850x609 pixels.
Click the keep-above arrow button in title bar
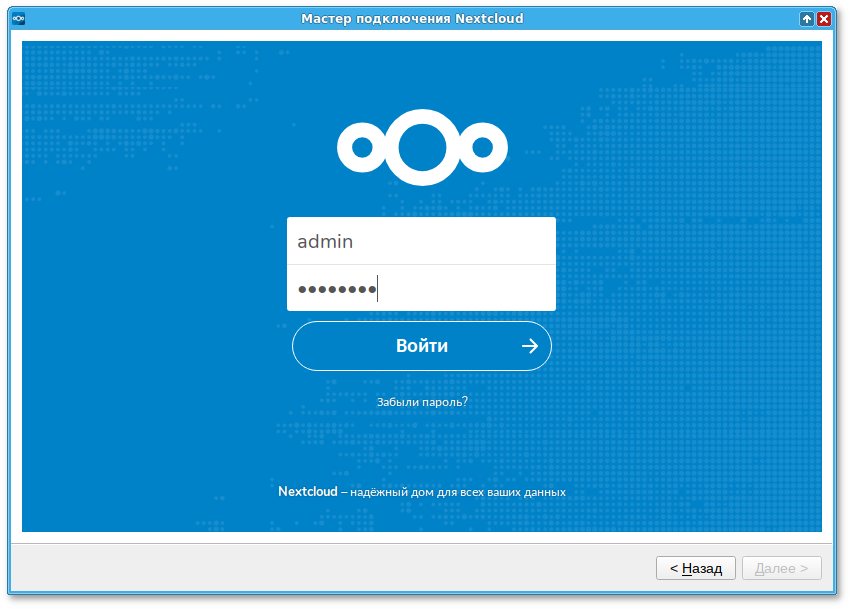point(807,19)
